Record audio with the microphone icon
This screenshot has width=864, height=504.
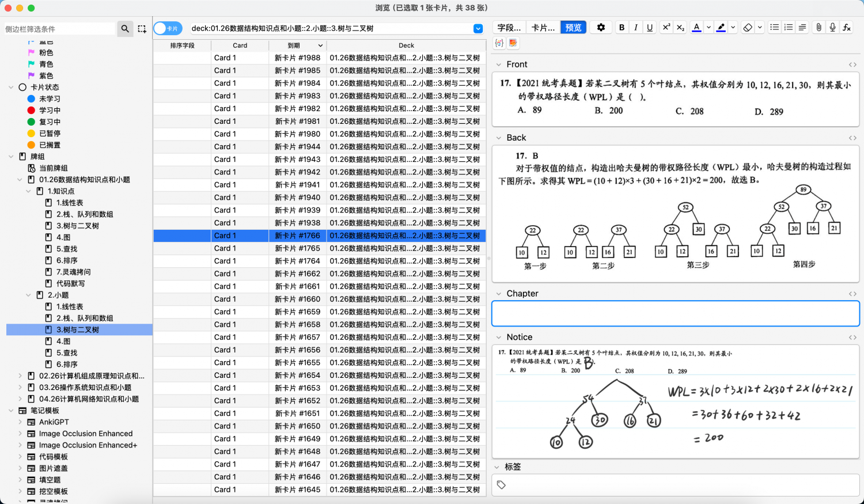point(832,27)
